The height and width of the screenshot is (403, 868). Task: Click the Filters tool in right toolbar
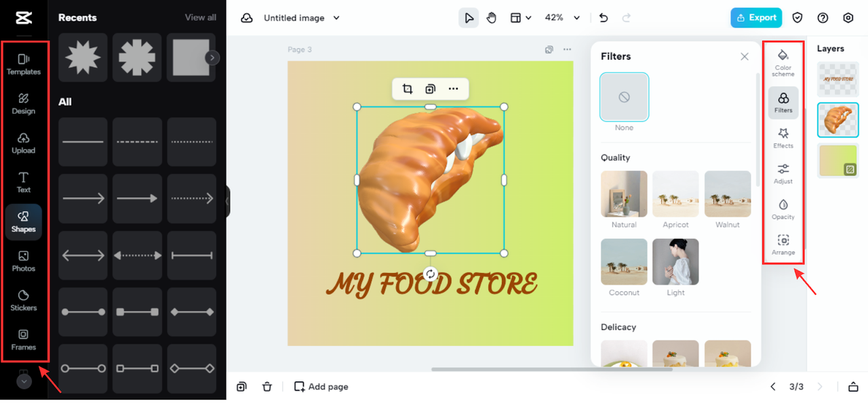(783, 103)
